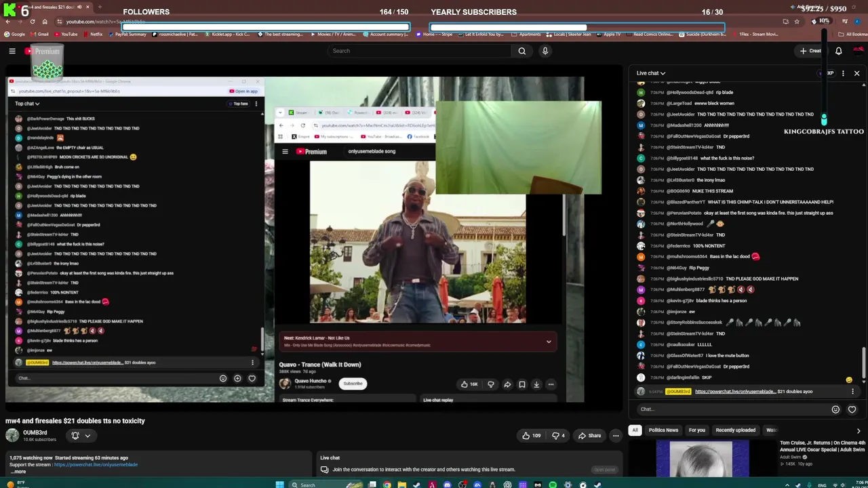Screen dimensions: 868x488
Task: Save the Quavo video to playlist
Action: (x=521, y=384)
